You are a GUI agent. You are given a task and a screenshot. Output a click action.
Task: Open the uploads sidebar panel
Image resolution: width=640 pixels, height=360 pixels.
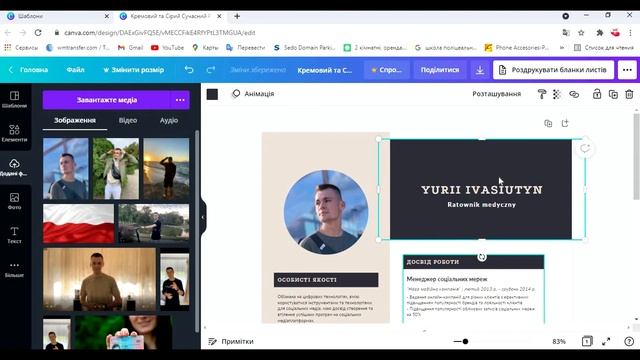(x=14, y=167)
